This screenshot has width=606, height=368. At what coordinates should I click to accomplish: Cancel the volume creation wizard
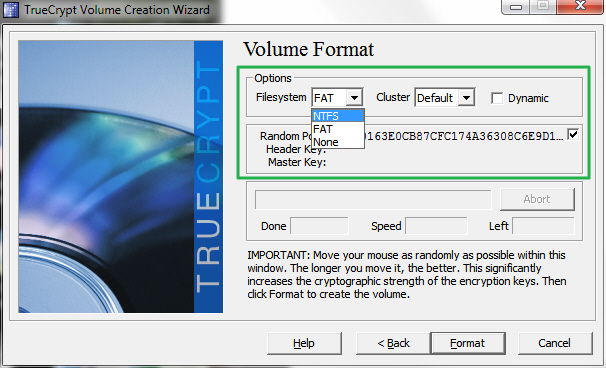point(555,343)
